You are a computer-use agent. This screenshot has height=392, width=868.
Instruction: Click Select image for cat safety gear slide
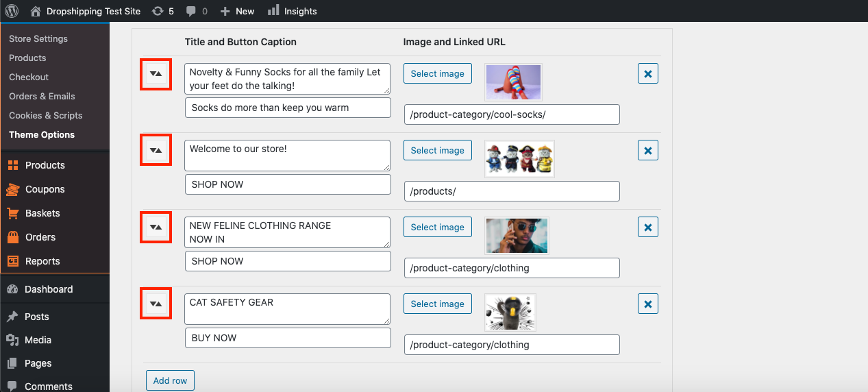pos(438,304)
